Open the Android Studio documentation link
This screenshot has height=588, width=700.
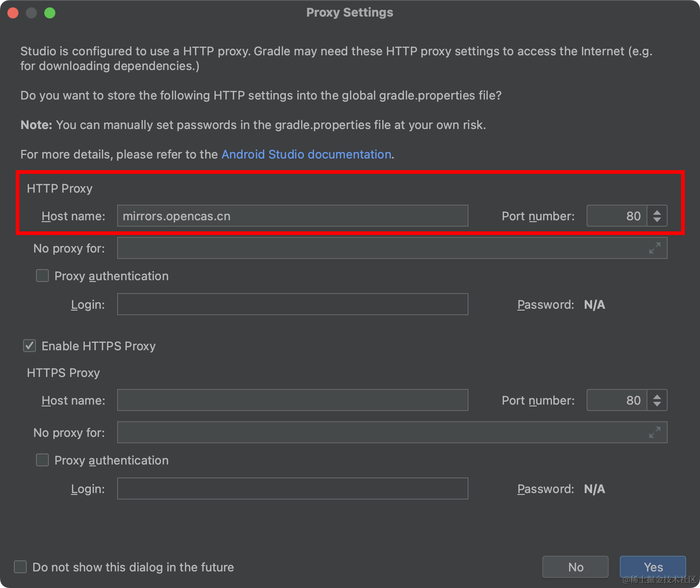pos(306,154)
